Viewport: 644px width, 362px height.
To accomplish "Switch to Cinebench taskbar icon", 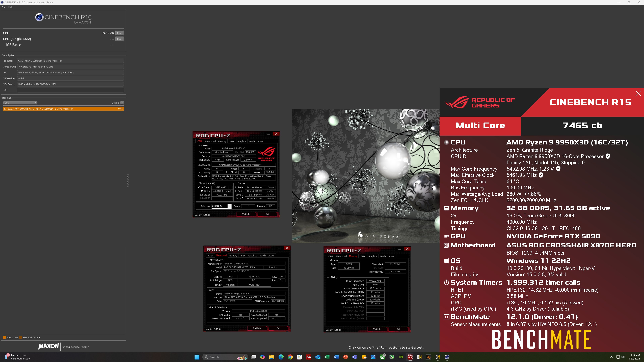I will pos(447,357).
